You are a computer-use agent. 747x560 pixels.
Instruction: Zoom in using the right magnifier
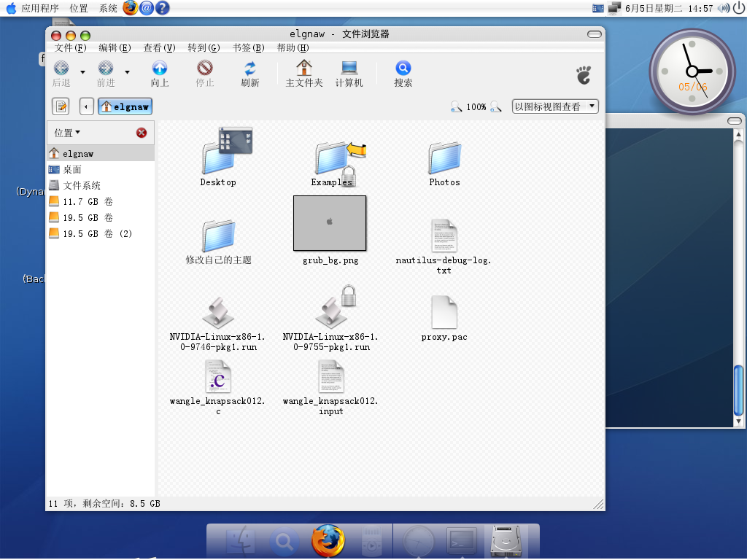pyautogui.click(x=496, y=106)
